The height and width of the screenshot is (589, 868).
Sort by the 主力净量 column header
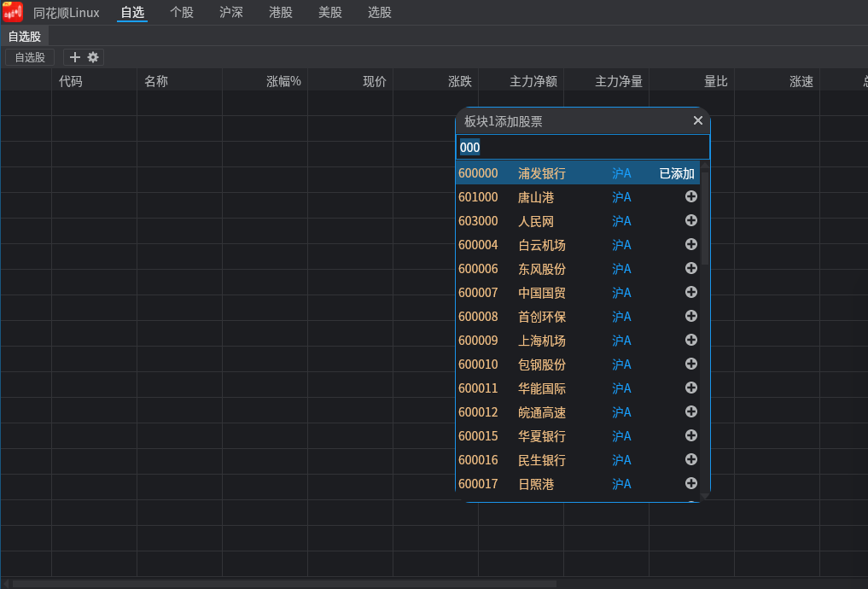pos(619,81)
